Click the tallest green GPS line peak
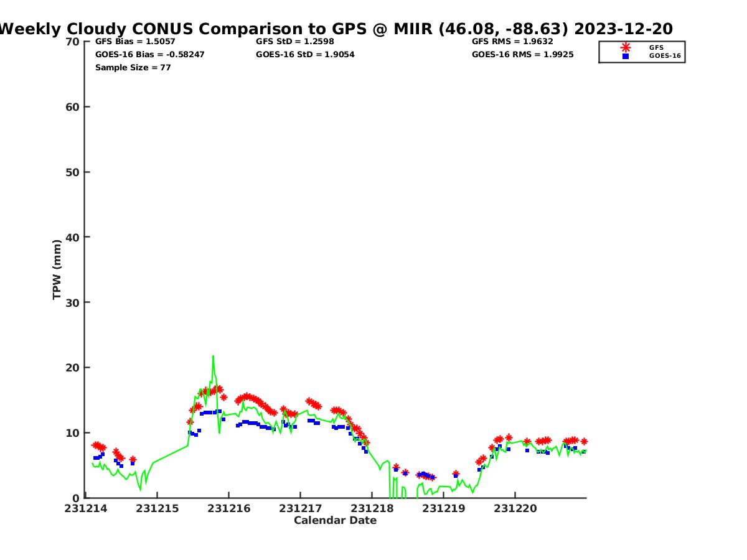This screenshot has width=747, height=560. 213,357
